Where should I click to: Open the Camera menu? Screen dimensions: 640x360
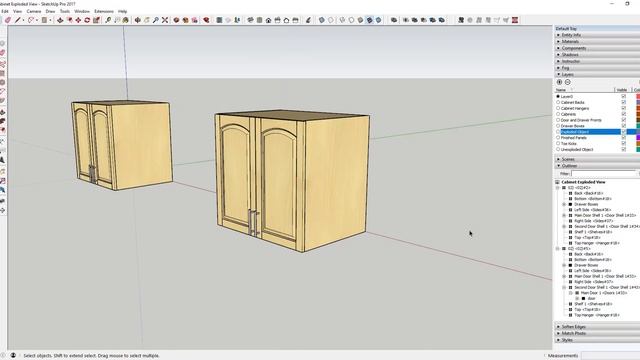click(34, 11)
